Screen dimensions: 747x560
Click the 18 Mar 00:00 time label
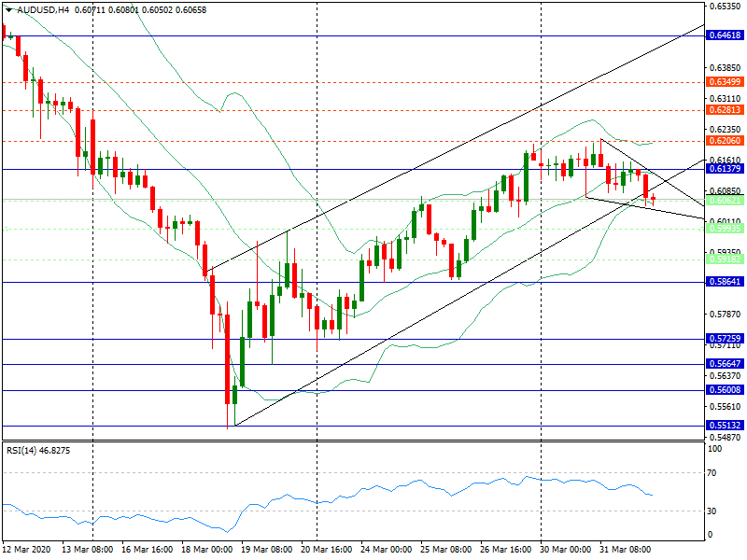coord(207,550)
